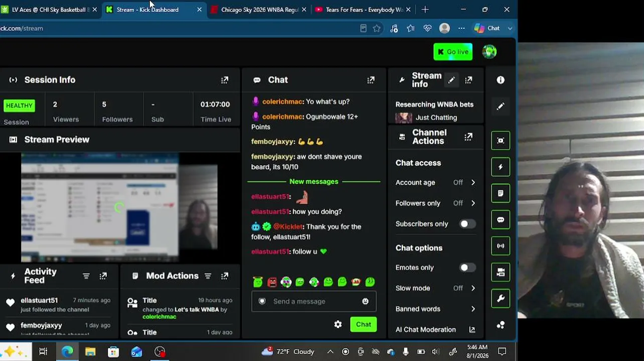Open the Edge browser profile icon

(444, 29)
